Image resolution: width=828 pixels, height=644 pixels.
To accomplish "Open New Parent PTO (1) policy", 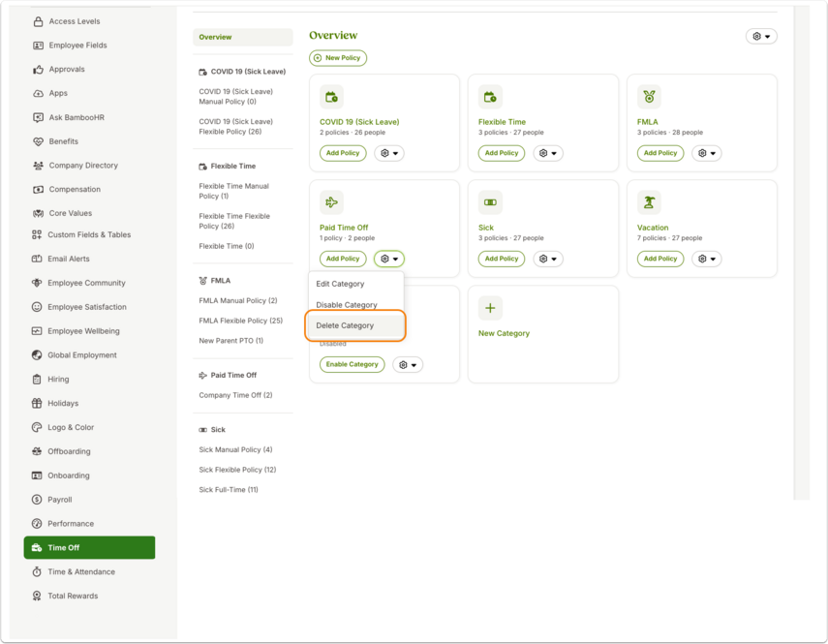I will [x=231, y=341].
